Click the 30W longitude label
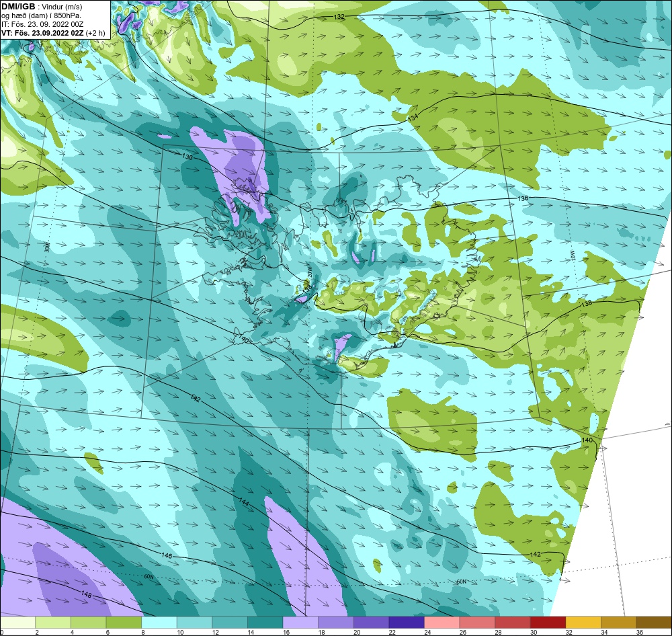The image size is (672, 636). coord(47,247)
